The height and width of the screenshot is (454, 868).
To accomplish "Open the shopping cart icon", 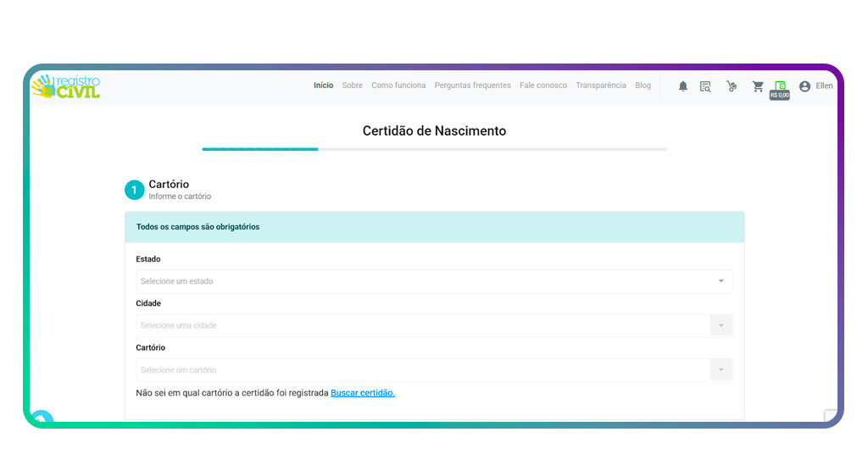I will [x=758, y=86].
